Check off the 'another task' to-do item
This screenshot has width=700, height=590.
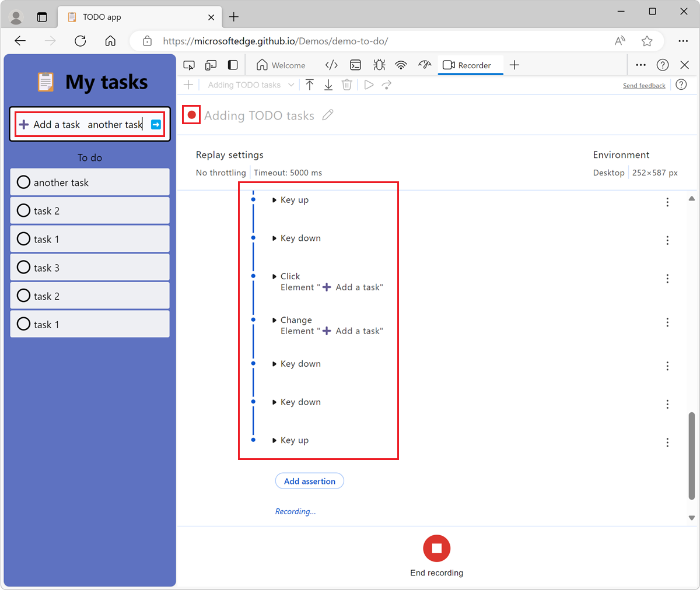(x=23, y=181)
